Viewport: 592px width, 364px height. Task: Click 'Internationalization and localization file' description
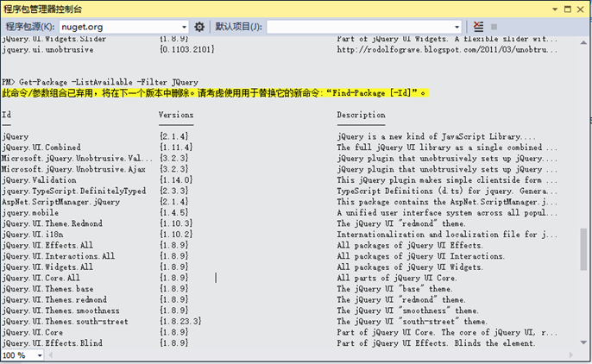coord(447,235)
